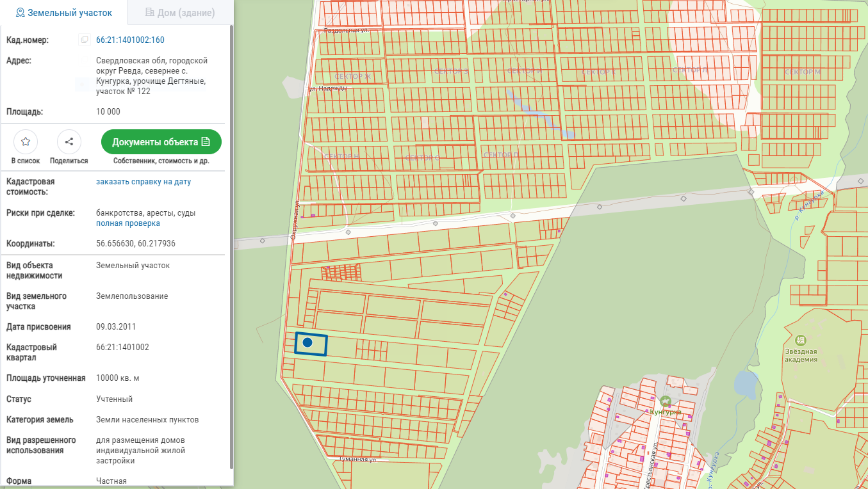
Task: Click the document icon in Документы объекта
Action: pyautogui.click(x=206, y=142)
